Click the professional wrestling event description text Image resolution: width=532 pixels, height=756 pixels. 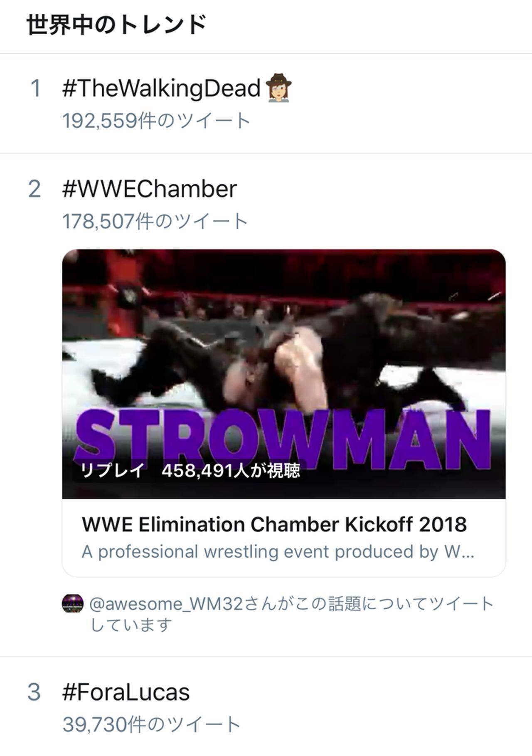click(x=278, y=552)
